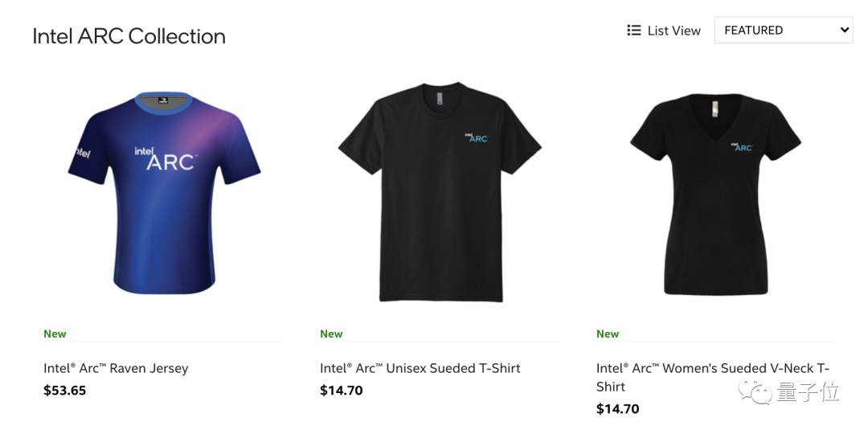This screenshot has height=430, width=868.
Task: Click the New badge above Raven Jersey
Action: (x=55, y=334)
